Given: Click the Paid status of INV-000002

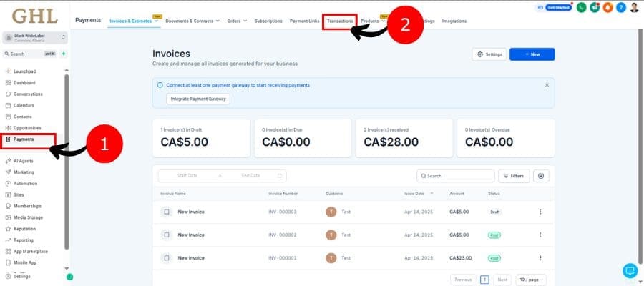Looking at the screenshot, I should (x=494, y=235).
